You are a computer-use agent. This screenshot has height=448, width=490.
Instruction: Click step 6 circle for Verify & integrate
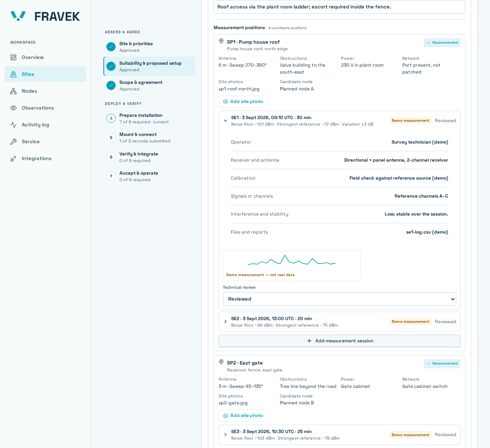[111, 157]
